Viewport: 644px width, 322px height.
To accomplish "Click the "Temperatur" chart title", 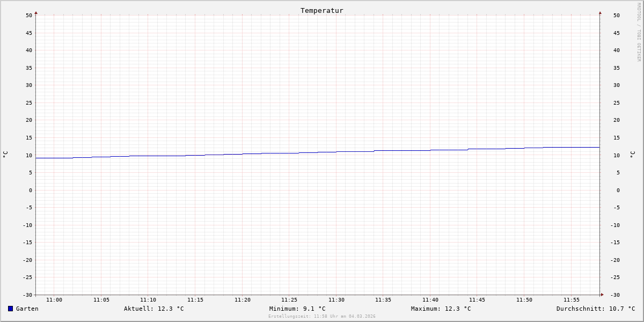I will tap(322, 10).
